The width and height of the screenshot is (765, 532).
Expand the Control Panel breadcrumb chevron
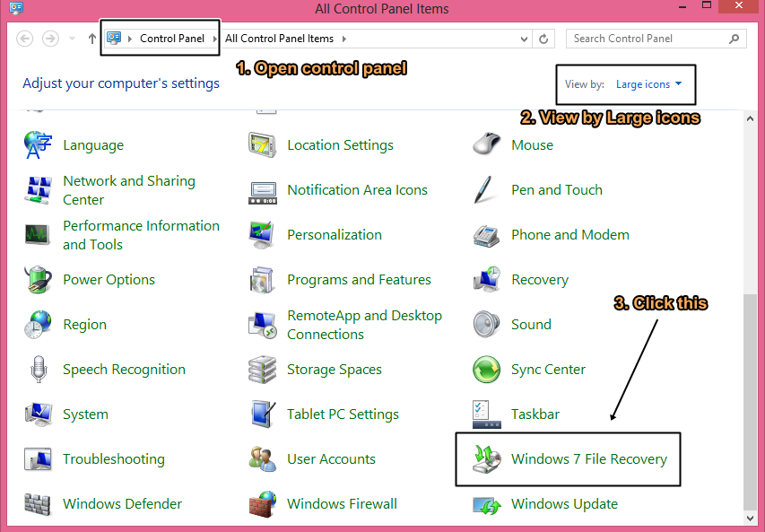tap(215, 39)
